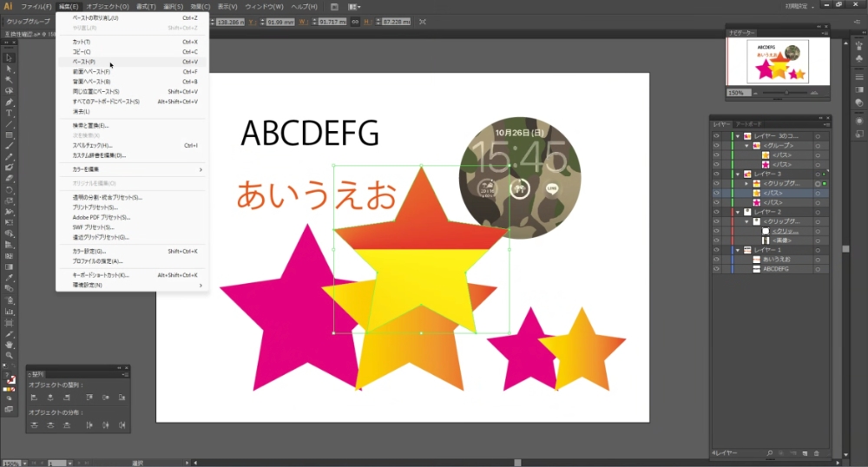Open the オブジェクト(O) menu
This screenshot has height=467, width=868.
tap(108, 6)
